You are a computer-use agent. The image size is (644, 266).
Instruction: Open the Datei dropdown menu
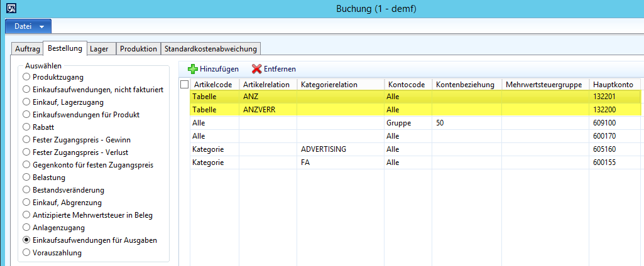pos(28,26)
